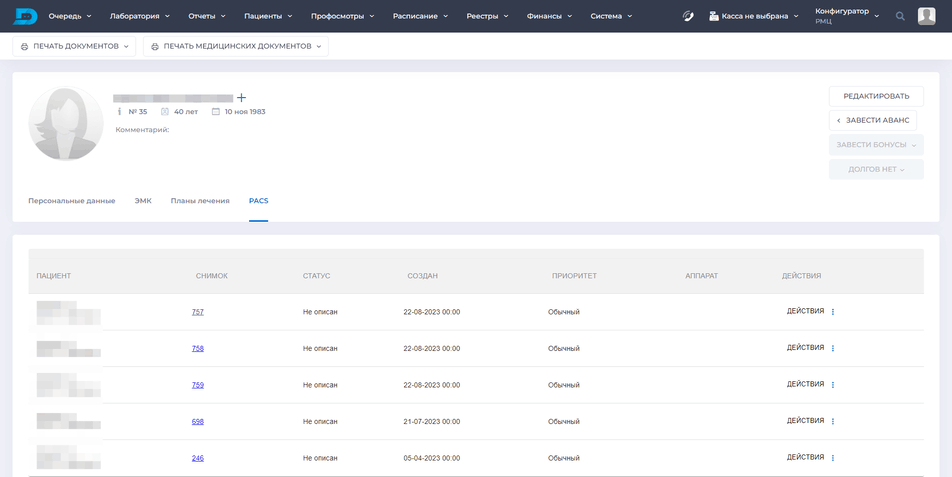
Task: Open snapshot link 757
Action: click(197, 312)
